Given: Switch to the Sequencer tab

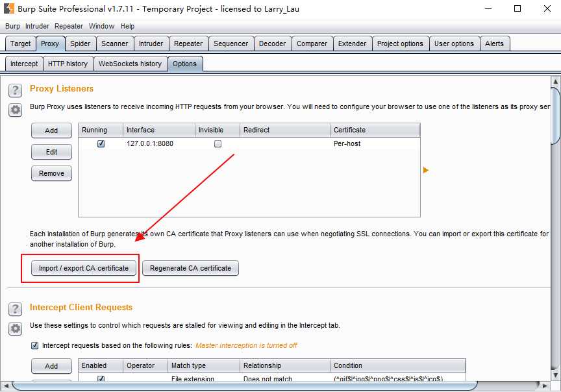Looking at the screenshot, I should 231,43.
